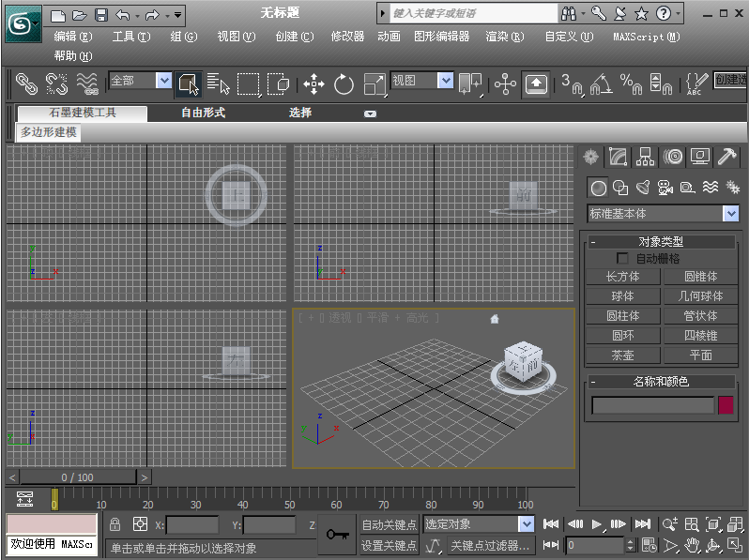Click the Select and Link chain icon
This screenshot has height=560, width=749.
coord(26,83)
